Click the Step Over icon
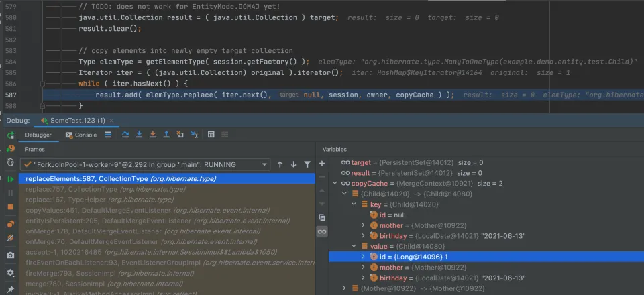 (x=125, y=135)
